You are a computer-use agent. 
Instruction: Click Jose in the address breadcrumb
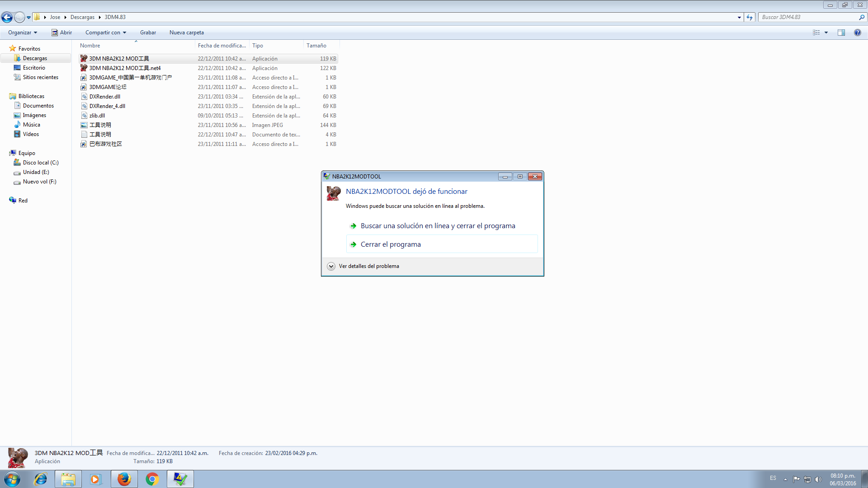coord(55,17)
